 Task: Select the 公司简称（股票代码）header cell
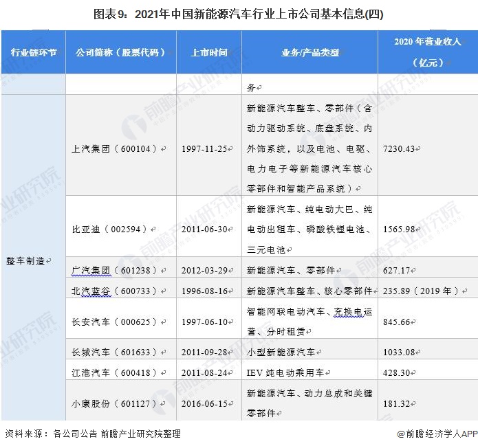[121, 52]
